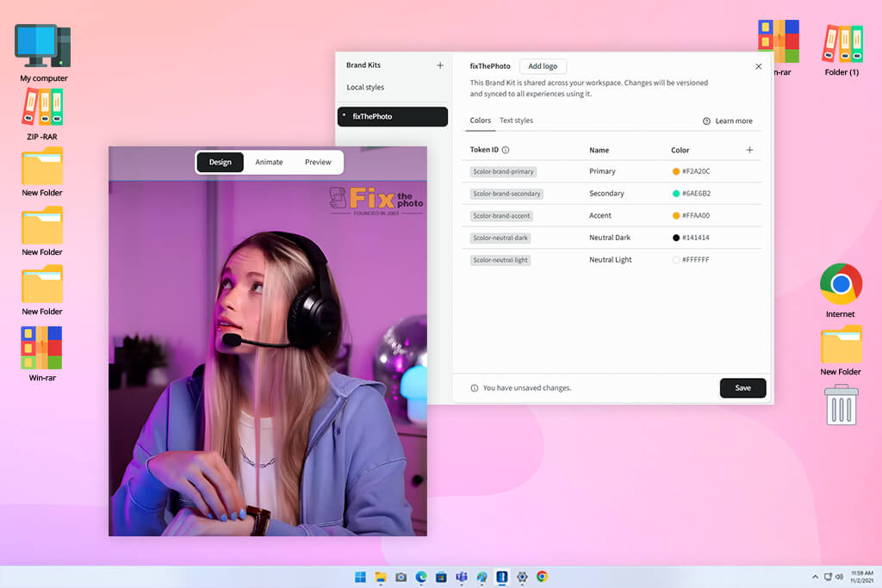This screenshot has height=588, width=882.
Task: Select the Animate mode tab
Action: pos(269,162)
